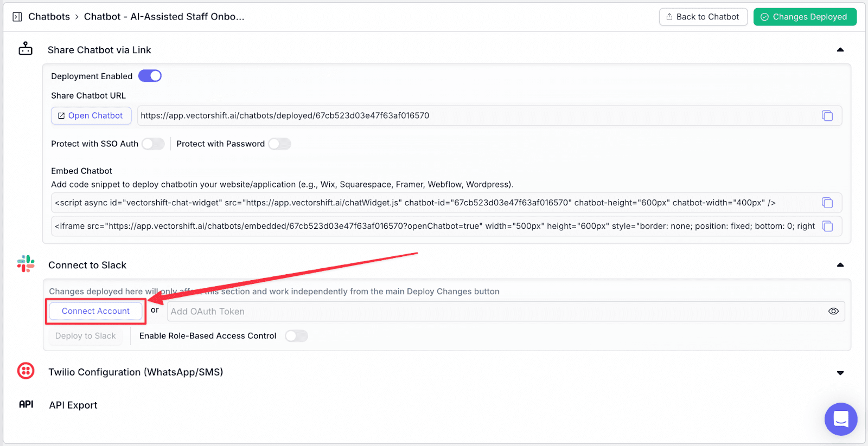Copy the Share Chatbot URL
The image size is (868, 446).
coord(827,115)
